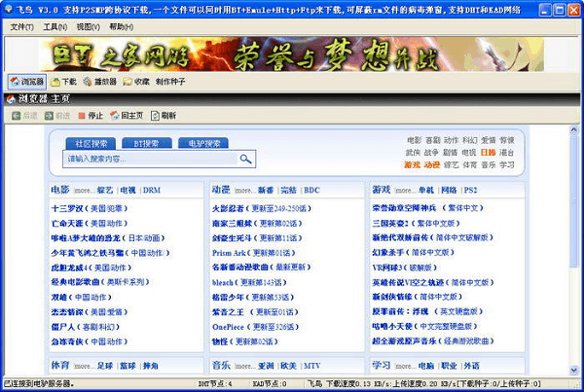Open DRM link in the 电影 header
584x392 pixels.
pos(152,191)
